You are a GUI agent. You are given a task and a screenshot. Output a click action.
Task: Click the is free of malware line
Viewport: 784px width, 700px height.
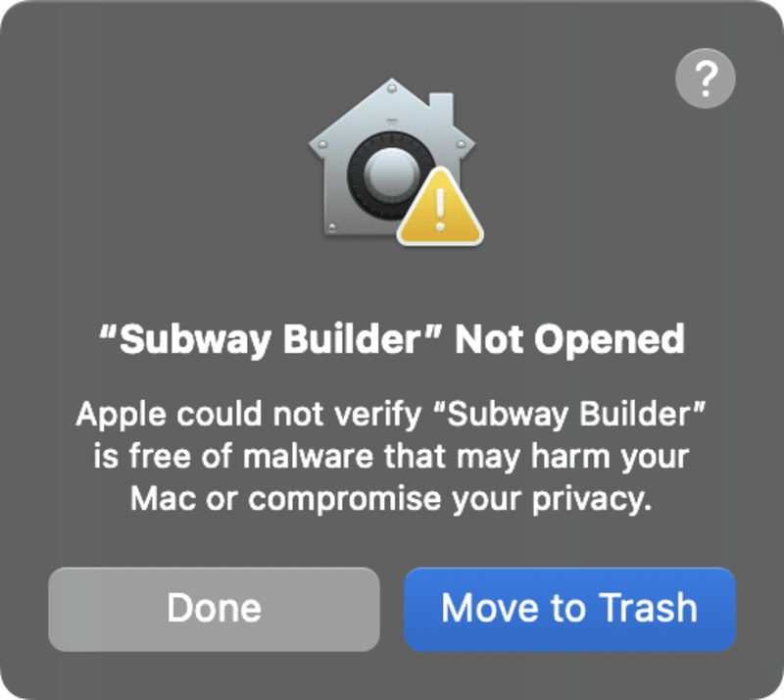pyautogui.click(x=391, y=456)
